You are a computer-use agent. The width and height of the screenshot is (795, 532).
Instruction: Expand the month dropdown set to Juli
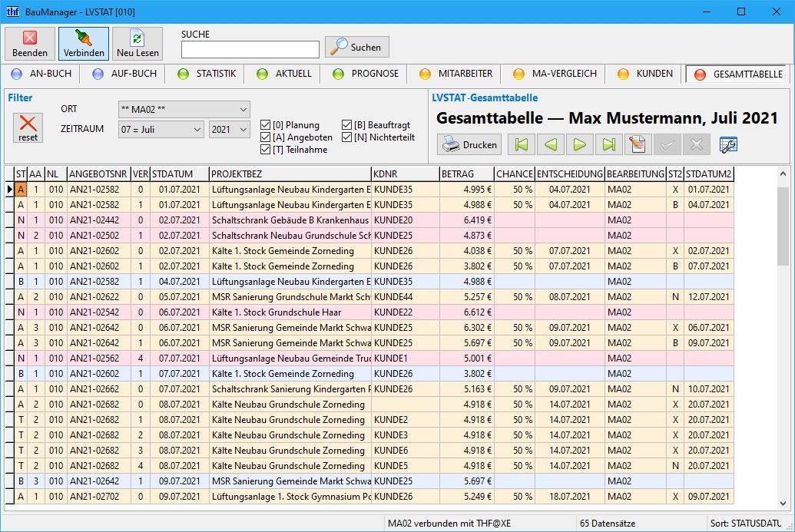pos(161,130)
